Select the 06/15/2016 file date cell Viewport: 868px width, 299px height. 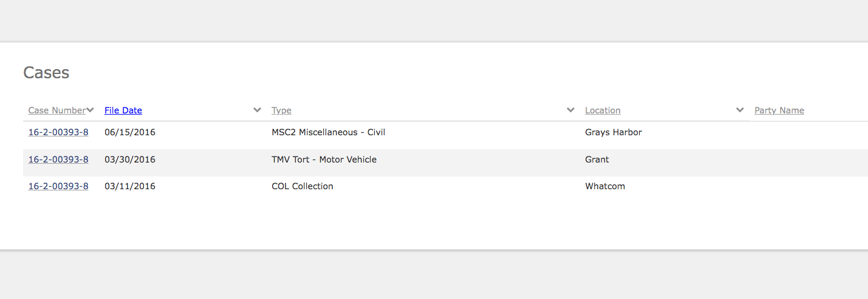pyautogui.click(x=130, y=132)
